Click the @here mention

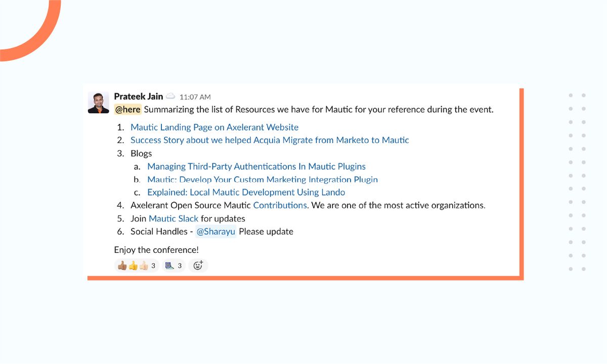pos(127,109)
